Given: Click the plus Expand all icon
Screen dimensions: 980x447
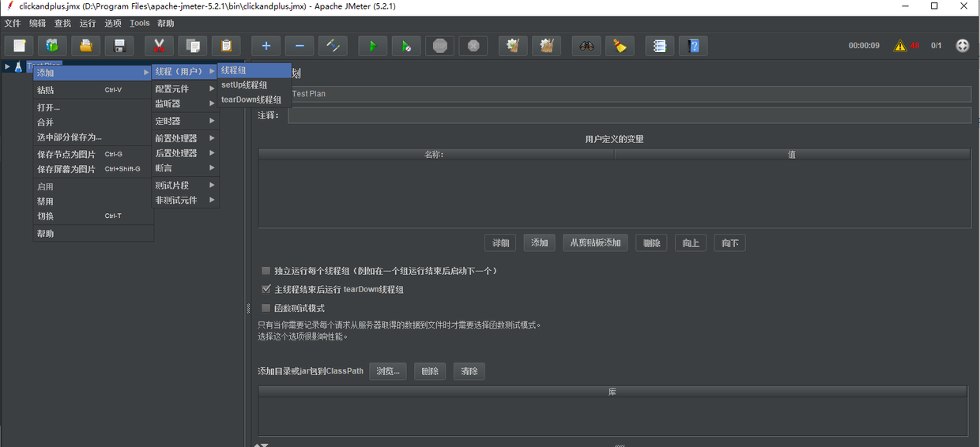Looking at the screenshot, I should (x=266, y=46).
